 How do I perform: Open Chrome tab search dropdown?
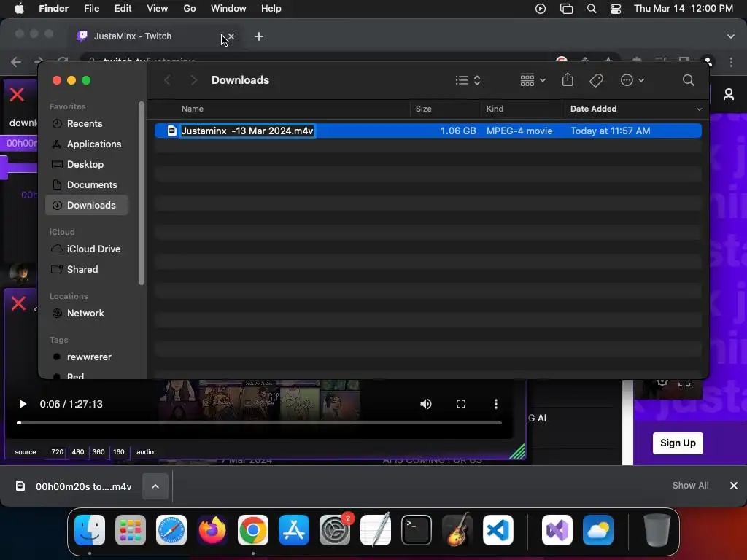point(730,36)
